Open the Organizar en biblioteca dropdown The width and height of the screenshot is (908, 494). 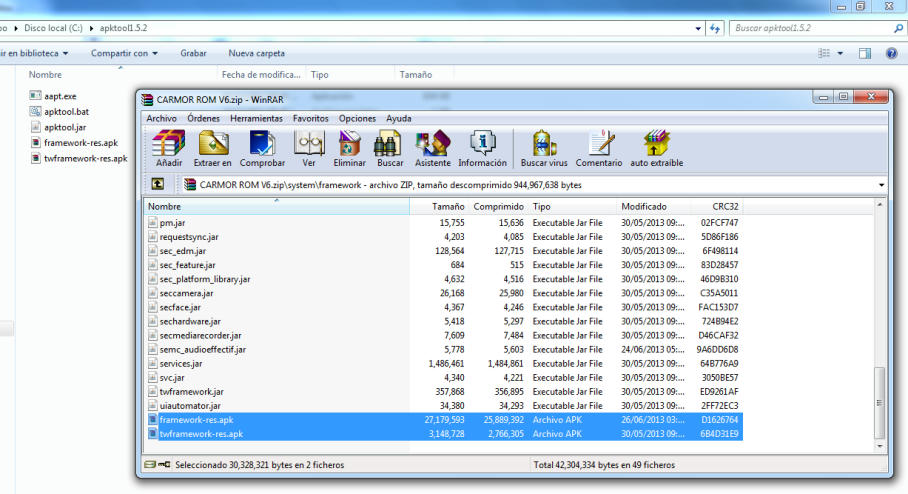35,53
